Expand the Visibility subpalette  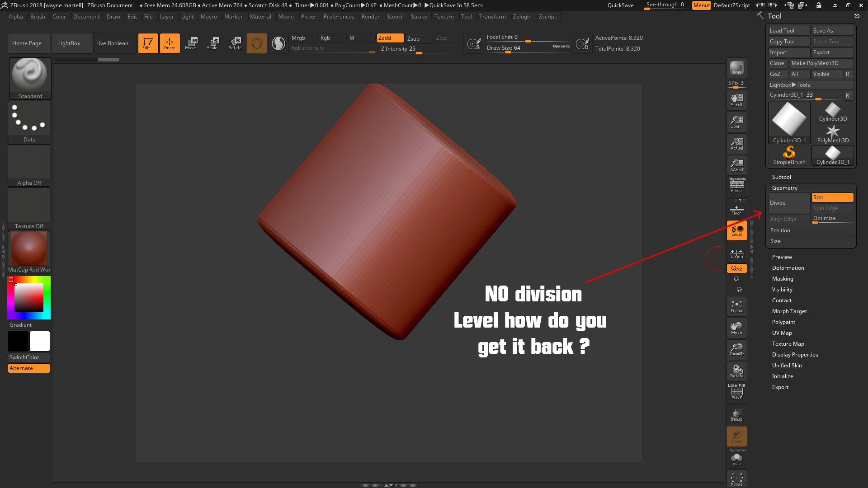(x=782, y=290)
